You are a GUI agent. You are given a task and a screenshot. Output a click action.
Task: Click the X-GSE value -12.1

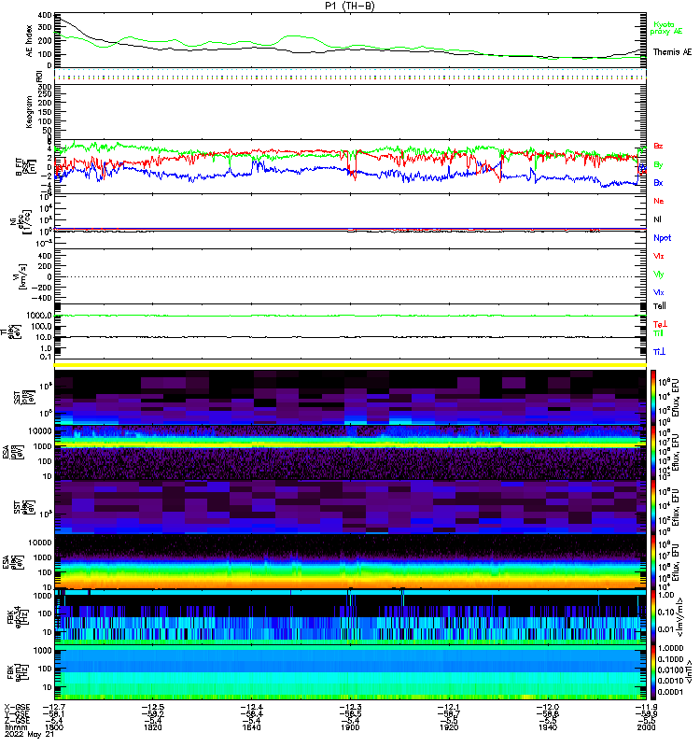[449, 708]
